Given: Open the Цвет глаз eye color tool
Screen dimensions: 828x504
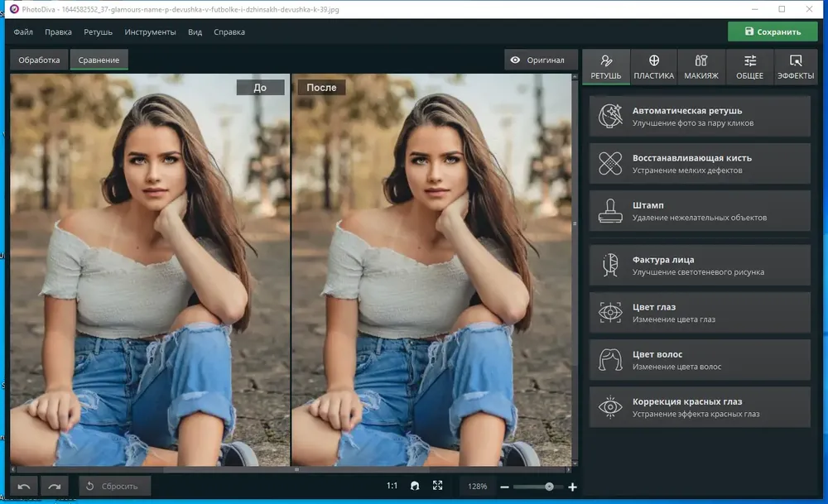Looking at the screenshot, I should coord(700,313).
